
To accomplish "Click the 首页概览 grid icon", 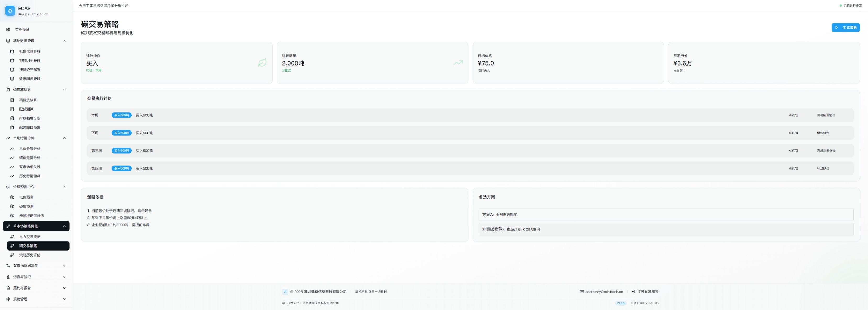I will click(x=8, y=30).
